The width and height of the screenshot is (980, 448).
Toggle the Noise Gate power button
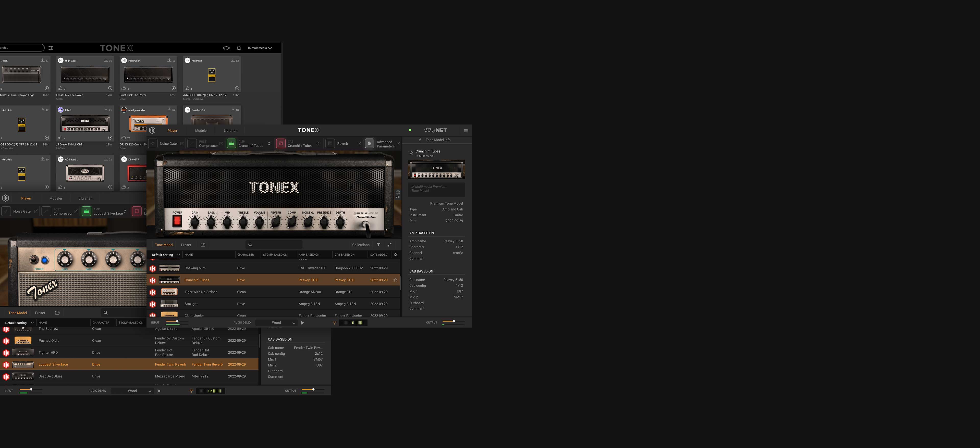point(153,143)
